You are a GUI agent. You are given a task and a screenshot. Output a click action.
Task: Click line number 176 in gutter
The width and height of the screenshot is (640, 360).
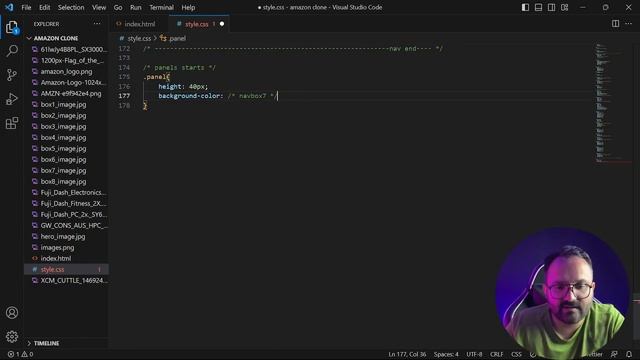pyautogui.click(x=124, y=87)
